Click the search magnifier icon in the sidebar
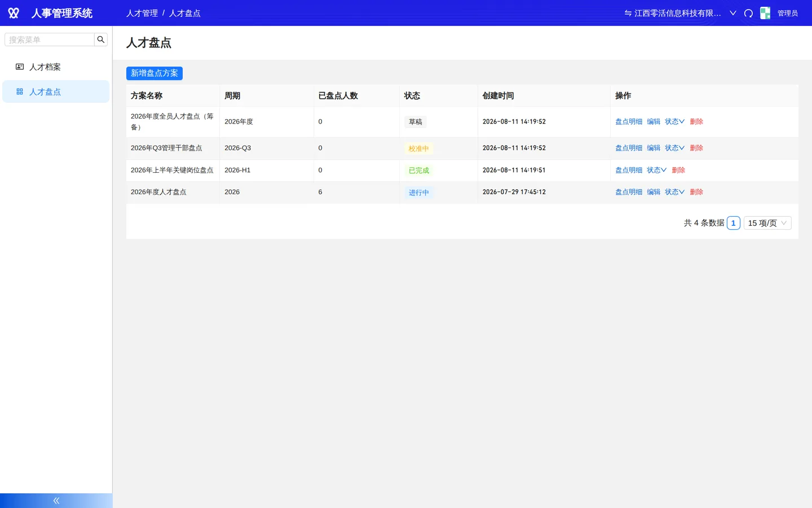 coord(101,40)
